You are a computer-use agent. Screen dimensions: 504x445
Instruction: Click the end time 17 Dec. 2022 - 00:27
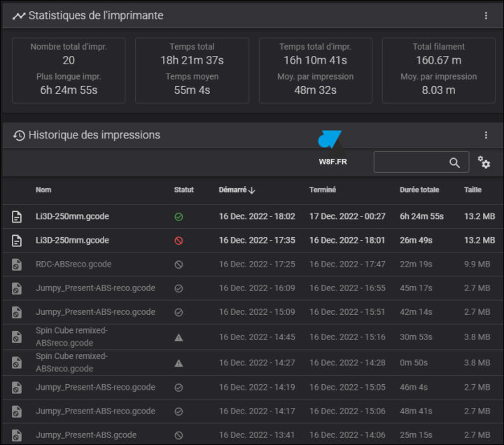tap(347, 217)
